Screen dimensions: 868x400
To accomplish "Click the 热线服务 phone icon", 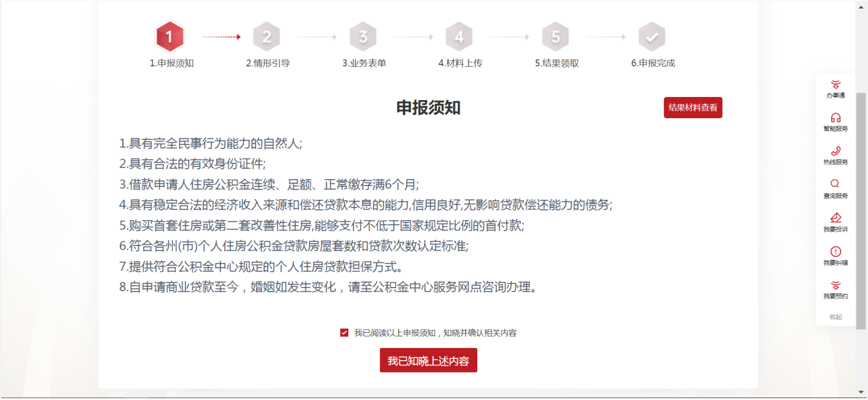I will tap(835, 151).
